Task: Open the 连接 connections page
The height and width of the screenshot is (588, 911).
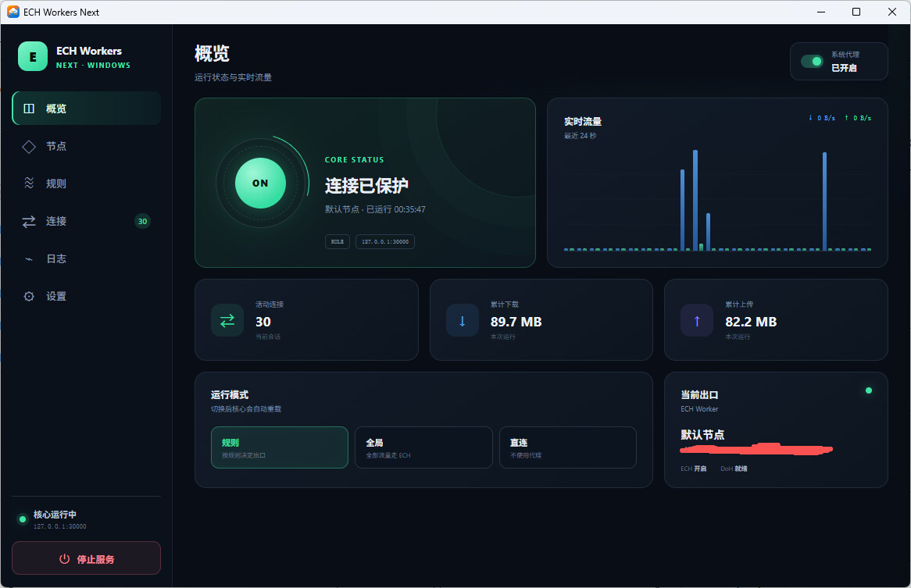Action: 87,221
